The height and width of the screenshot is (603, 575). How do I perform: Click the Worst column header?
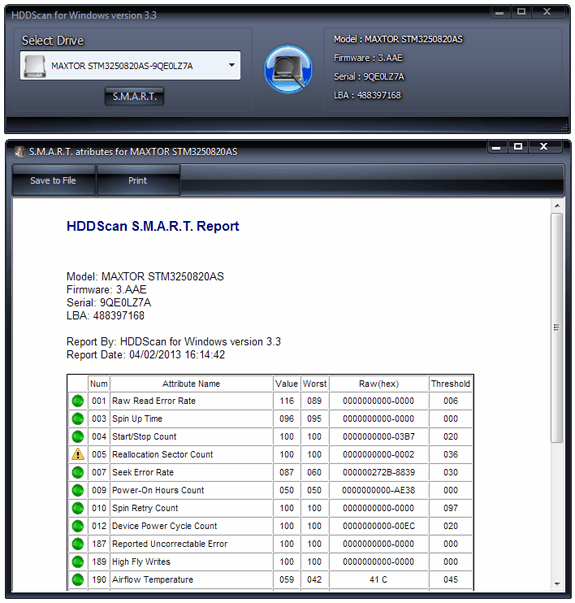coord(315,384)
